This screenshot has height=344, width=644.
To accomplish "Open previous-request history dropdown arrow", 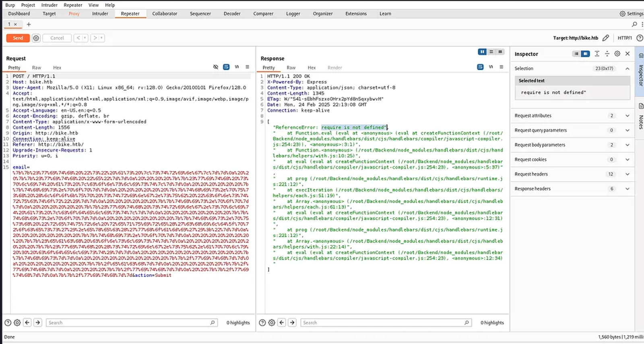I will (85, 38).
